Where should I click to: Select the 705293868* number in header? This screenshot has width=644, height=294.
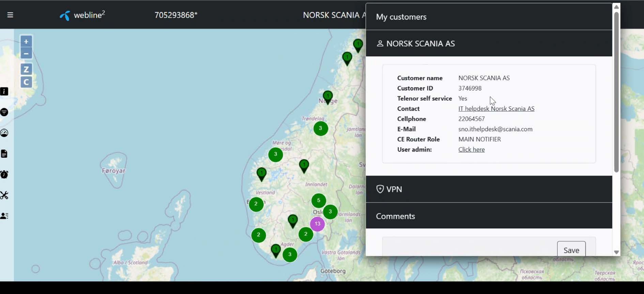(176, 15)
